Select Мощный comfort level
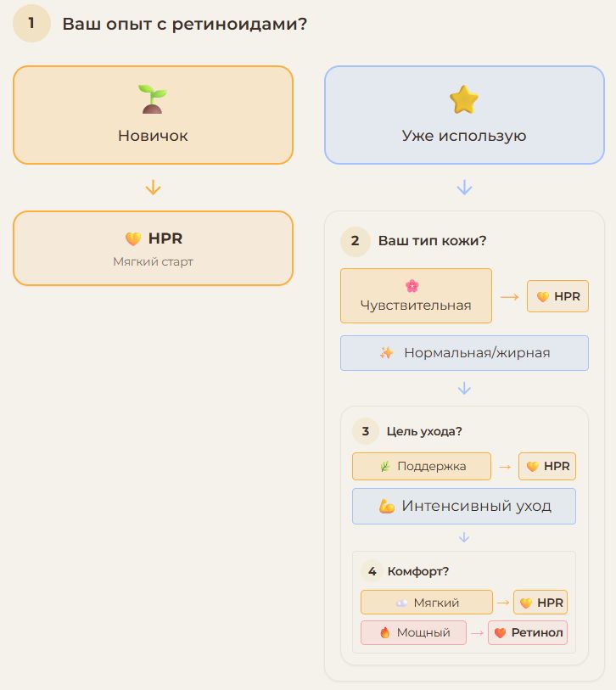Viewport: 616px width, 690px height. click(x=413, y=632)
